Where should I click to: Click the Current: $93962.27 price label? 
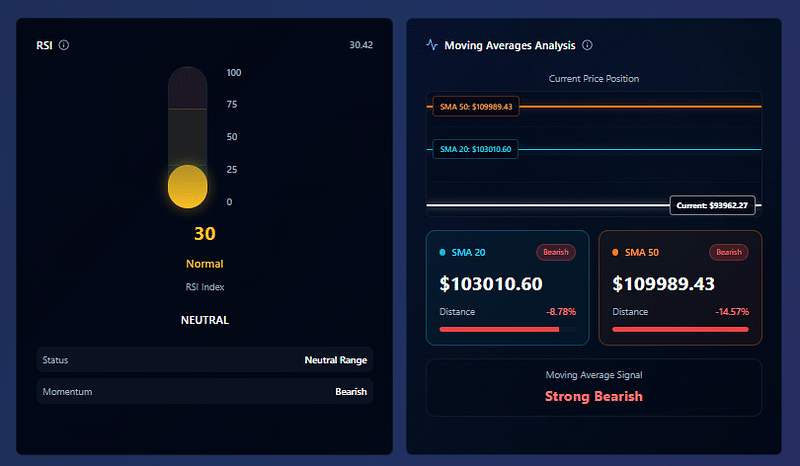pyautogui.click(x=712, y=205)
